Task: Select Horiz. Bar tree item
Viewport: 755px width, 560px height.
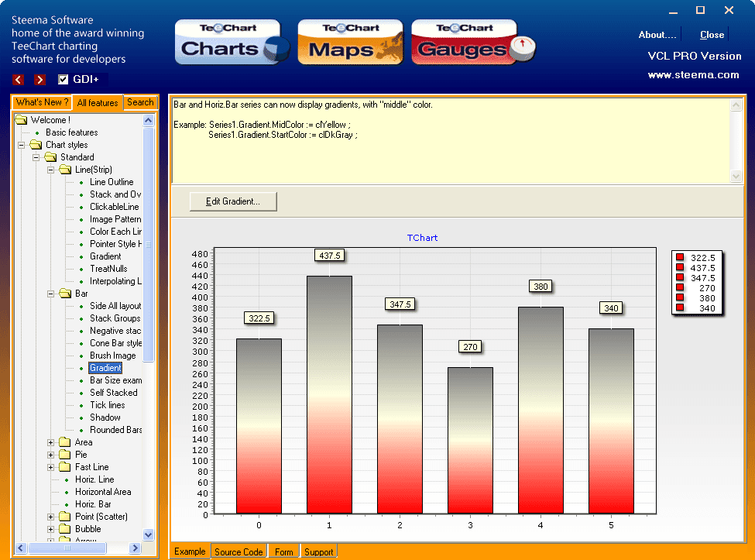Action: pyautogui.click(x=93, y=504)
